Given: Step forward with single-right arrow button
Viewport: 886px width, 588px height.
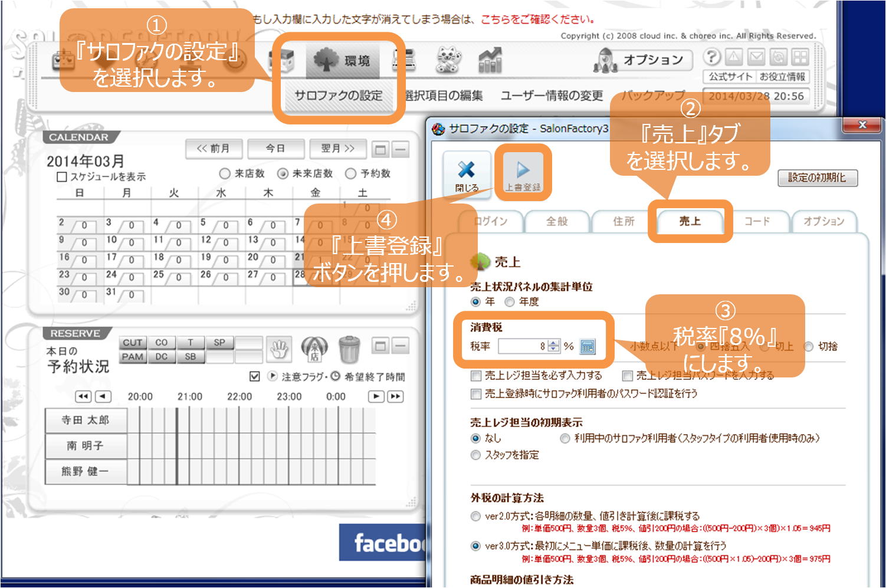Looking at the screenshot, I should 376,396.
